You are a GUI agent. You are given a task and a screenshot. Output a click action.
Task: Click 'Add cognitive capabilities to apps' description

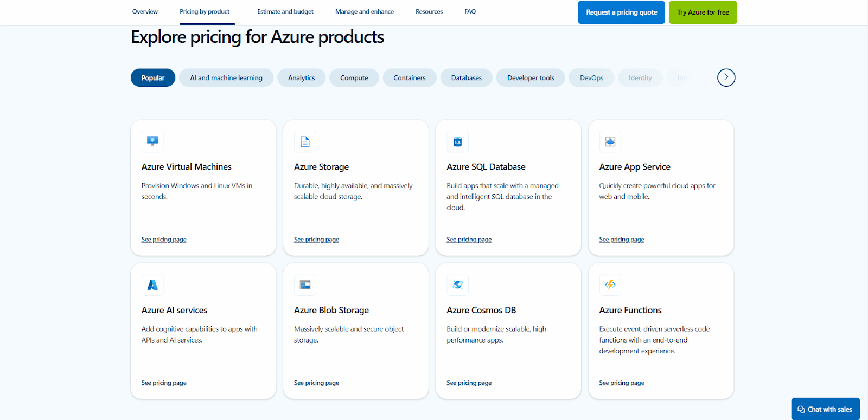pos(199,334)
